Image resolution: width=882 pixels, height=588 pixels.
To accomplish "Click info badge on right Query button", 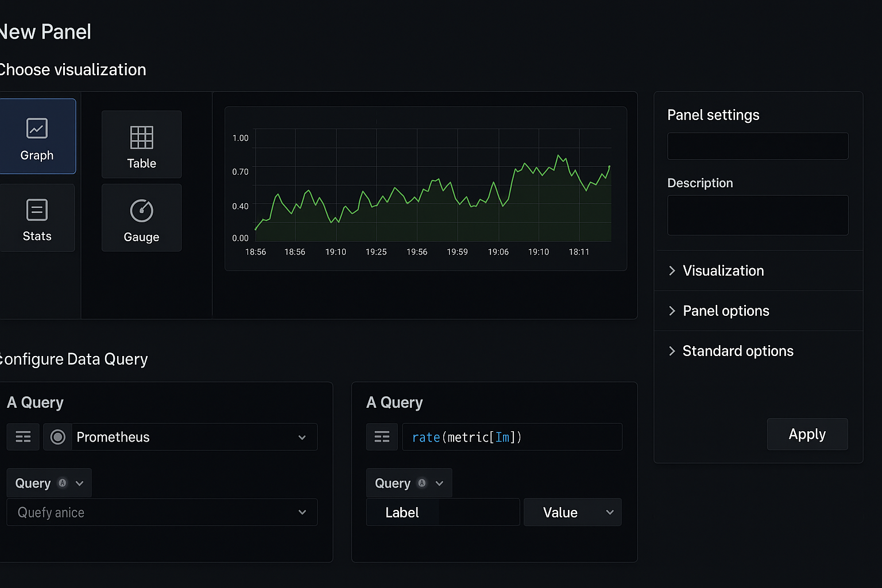I will (422, 483).
